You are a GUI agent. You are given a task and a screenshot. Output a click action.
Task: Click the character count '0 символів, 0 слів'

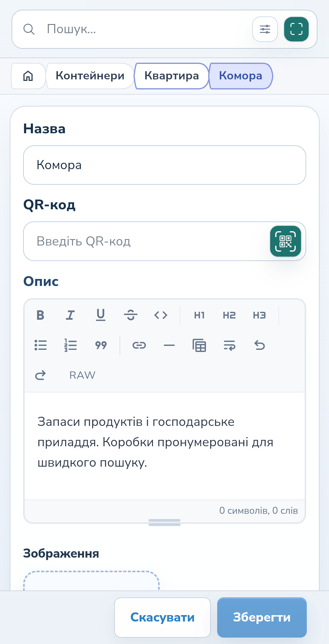click(x=258, y=510)
